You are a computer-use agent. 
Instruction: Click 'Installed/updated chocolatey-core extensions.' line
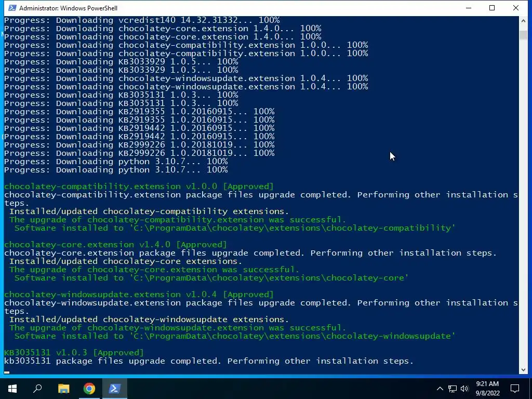126,261
